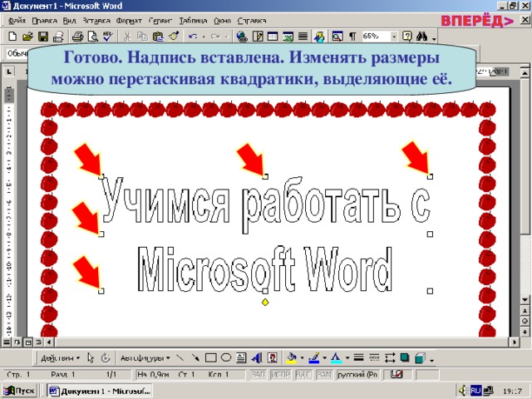This screenshot has width=532, height=399.
Task: Expand the Font Color dropdown arrow
Action: (347, 358)
